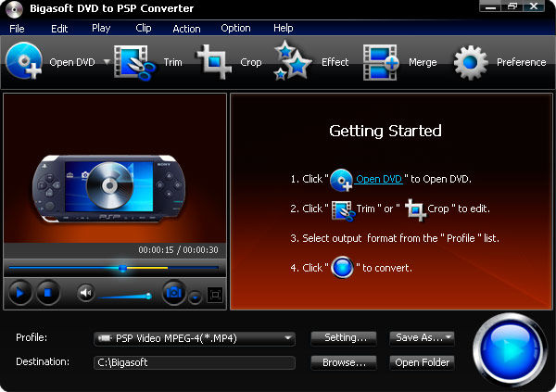This screenshot has width=556, height=392.
Task: Open the Effect stars icon
Action: click(x=292, y=60)
